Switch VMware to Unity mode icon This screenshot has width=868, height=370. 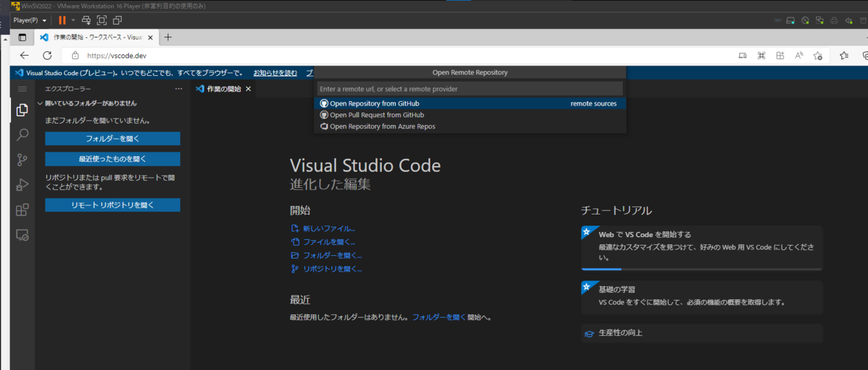pyautogui.click(x=118, y=20)
